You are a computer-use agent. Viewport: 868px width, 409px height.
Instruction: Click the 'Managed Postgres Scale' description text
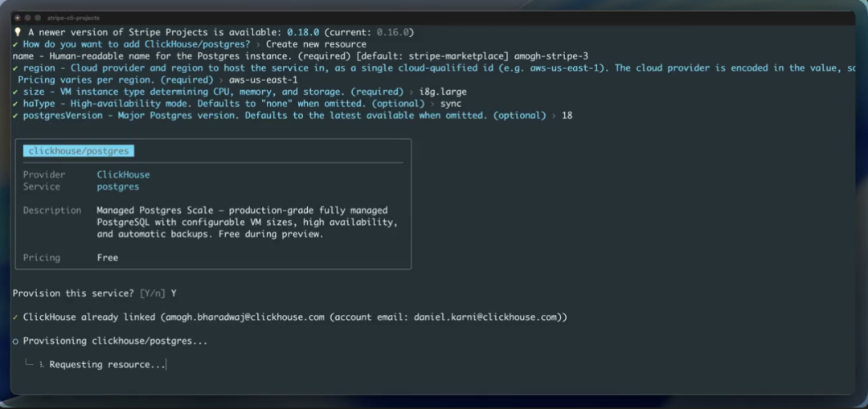tap(158, 211)
